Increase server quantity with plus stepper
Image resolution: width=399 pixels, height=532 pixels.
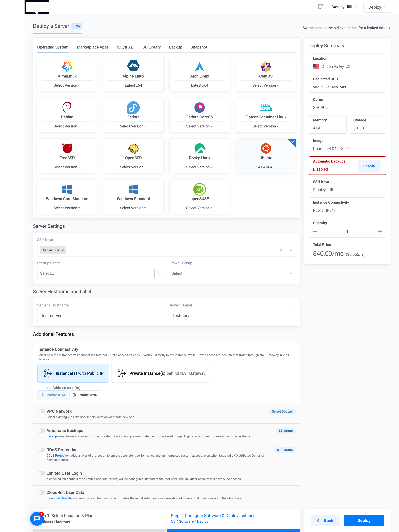[379, 231]
